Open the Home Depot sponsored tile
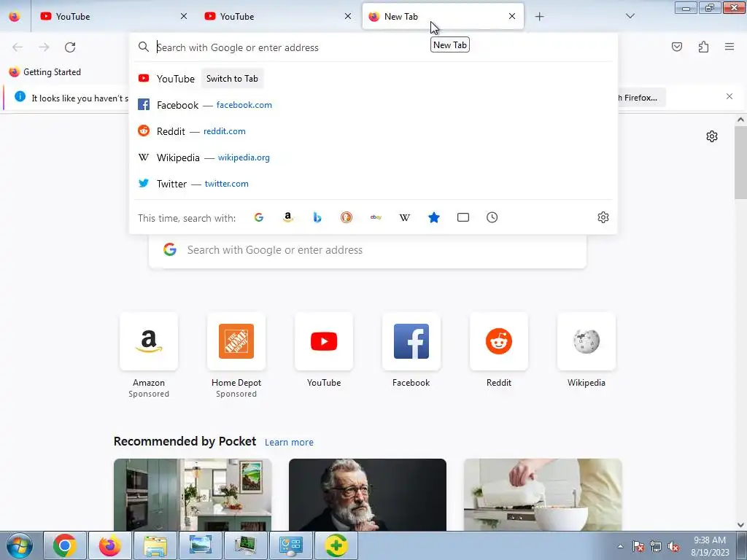 point(236,341)
